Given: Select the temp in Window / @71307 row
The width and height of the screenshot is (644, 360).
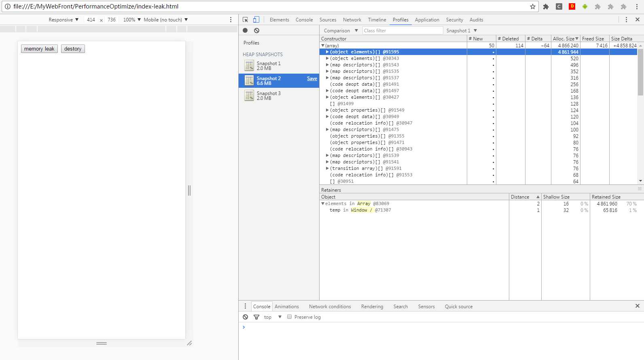Looking at the screenshot, I should coord(481,210).
